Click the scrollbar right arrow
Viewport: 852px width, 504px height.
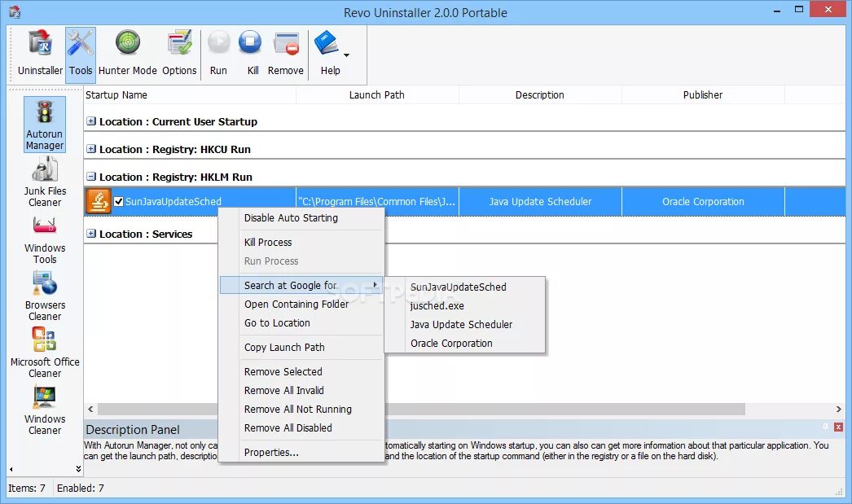838,409
